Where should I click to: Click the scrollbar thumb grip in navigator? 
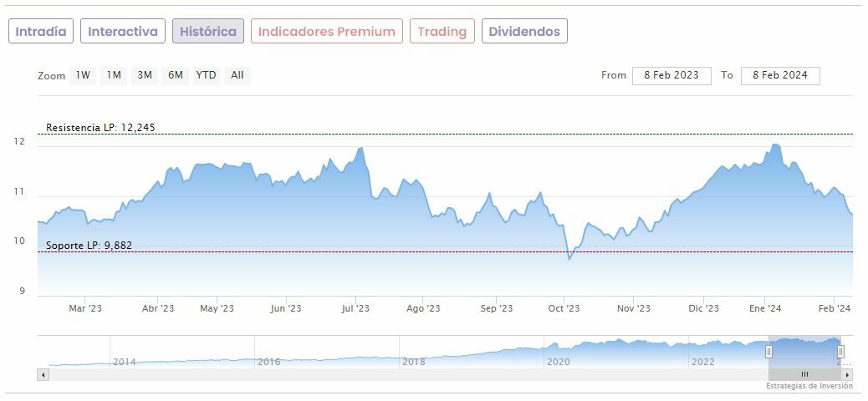pos(804,375)
